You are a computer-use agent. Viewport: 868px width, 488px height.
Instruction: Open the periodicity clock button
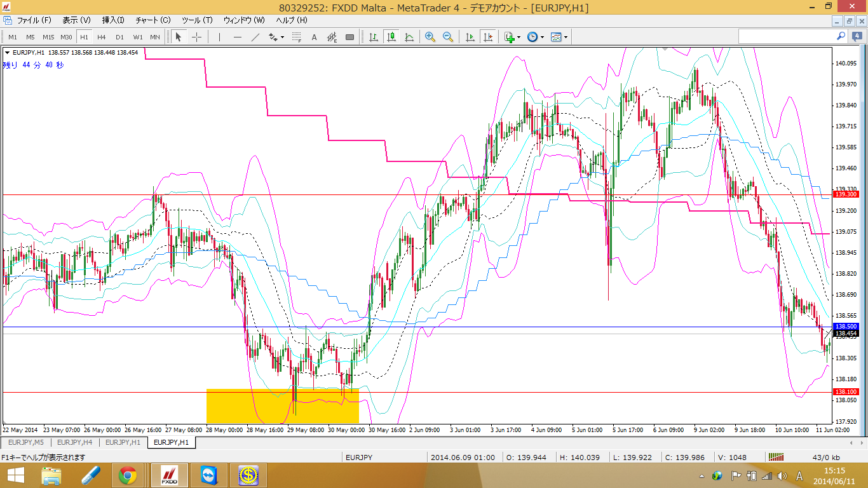(532, 37)
